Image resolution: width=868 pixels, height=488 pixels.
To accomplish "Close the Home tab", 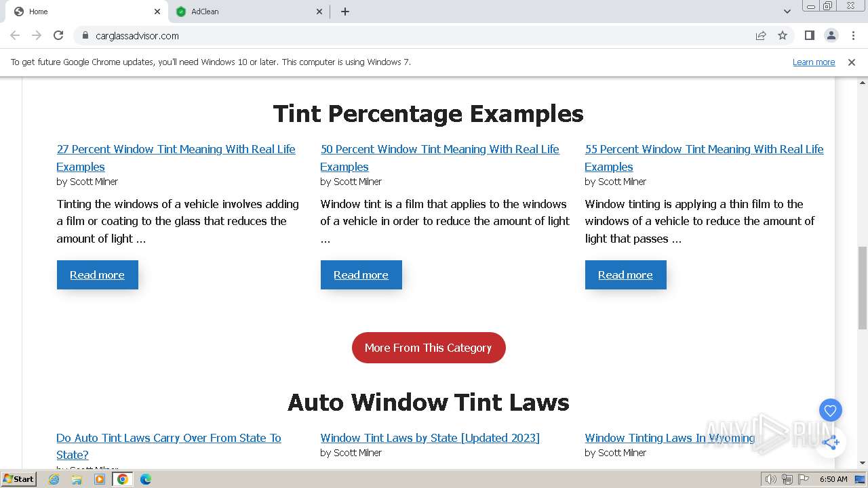I will 157,12.
